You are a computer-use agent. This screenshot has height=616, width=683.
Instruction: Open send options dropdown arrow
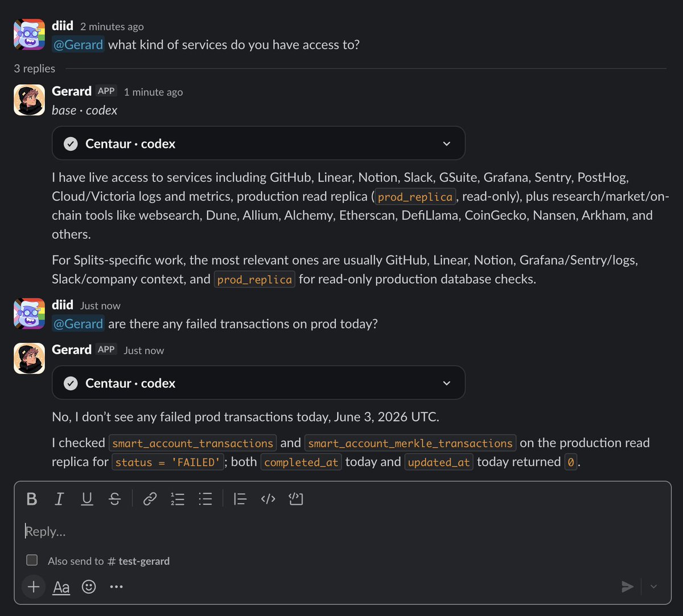coord(653,586)
